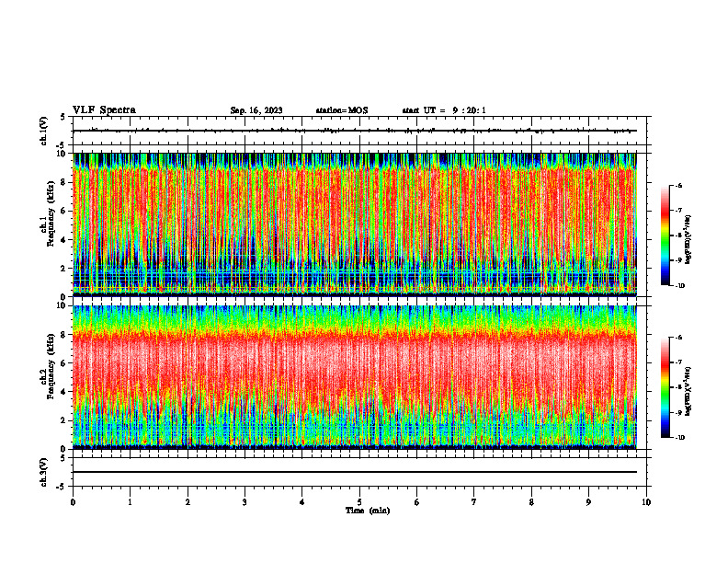Image resolution: width=728 pixels, height=563 pixels.
Task: Click time axis tick label "0"
Action: (x=73, y=502)
